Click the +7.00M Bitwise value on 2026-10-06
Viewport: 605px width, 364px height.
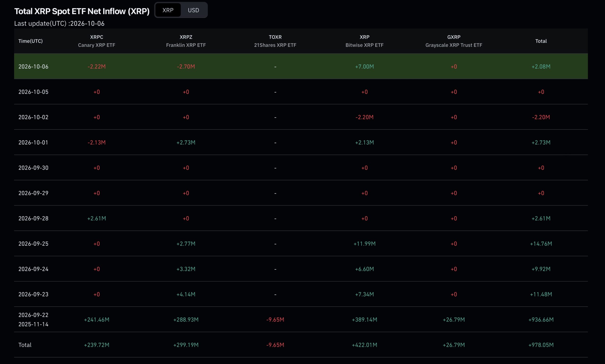(x=364, y=66)
